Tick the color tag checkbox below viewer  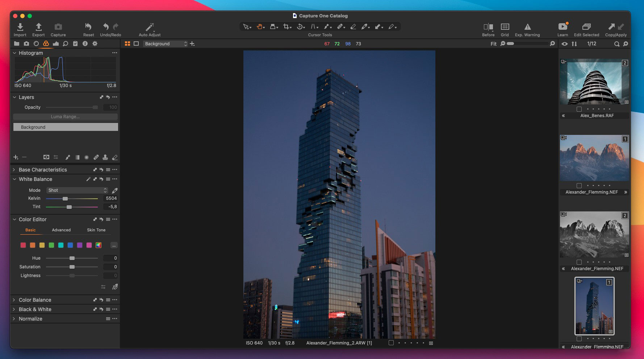(x=391, y=343)
